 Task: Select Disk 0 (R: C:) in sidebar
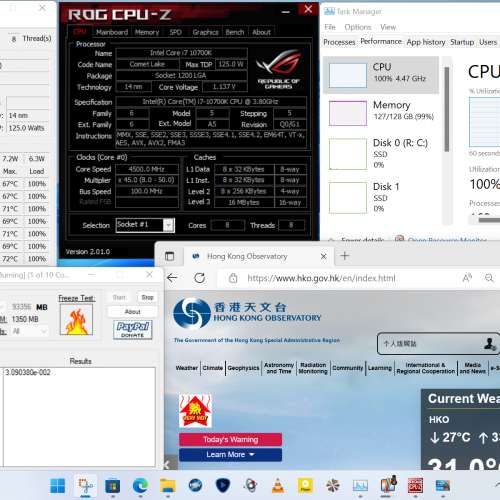tap(381, 154)
